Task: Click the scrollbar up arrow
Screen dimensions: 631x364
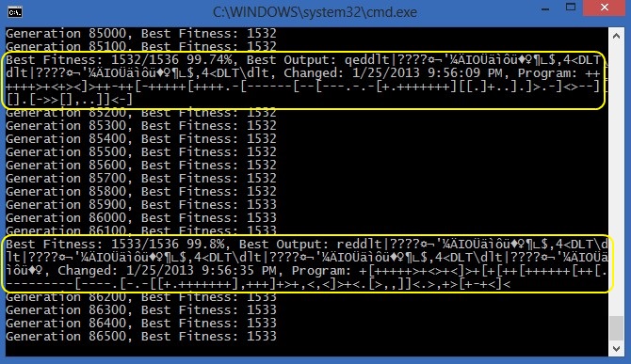Action: point(616,36)
